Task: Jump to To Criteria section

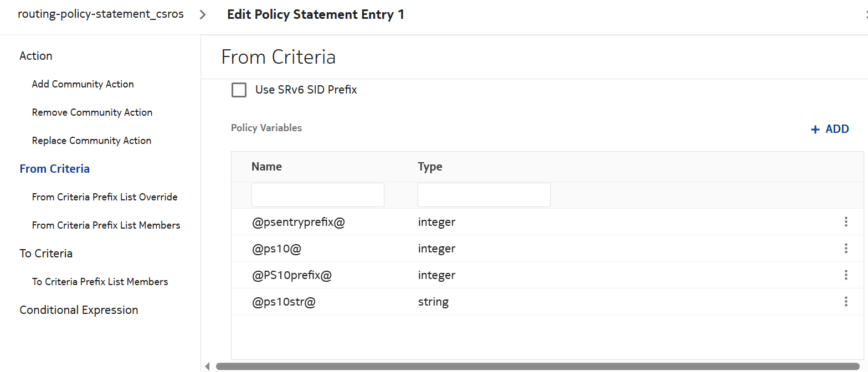Action: point(46,254)
